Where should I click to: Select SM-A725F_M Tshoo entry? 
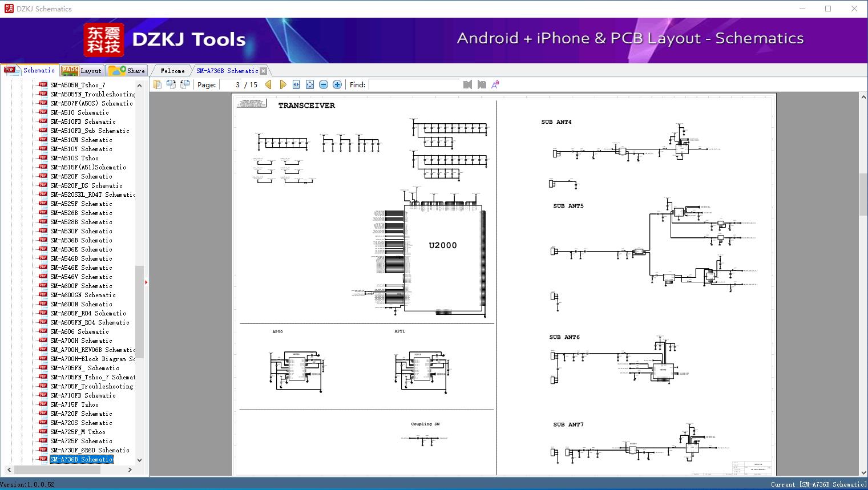tap(78, 432)
